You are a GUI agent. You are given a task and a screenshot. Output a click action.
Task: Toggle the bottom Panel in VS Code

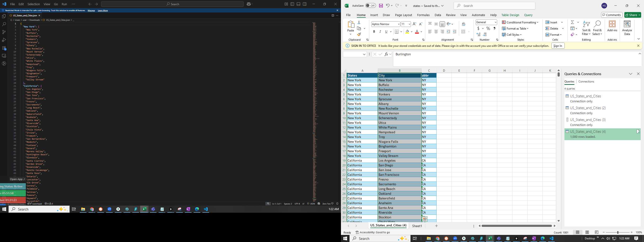(x=299, y=4)
